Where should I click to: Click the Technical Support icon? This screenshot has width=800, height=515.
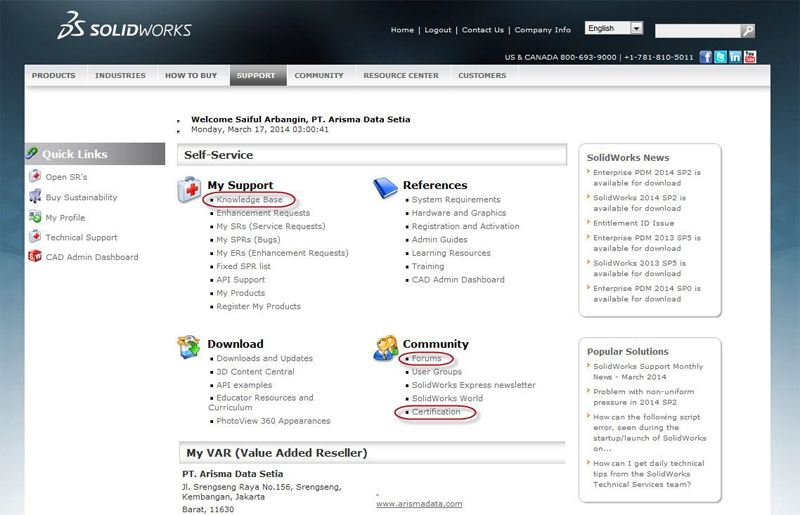click(35, 236)
